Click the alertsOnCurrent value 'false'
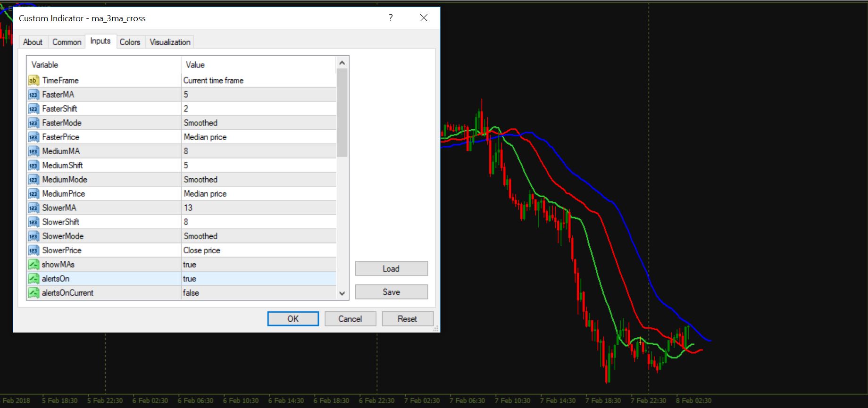The image size is (868, 408). 191,292
